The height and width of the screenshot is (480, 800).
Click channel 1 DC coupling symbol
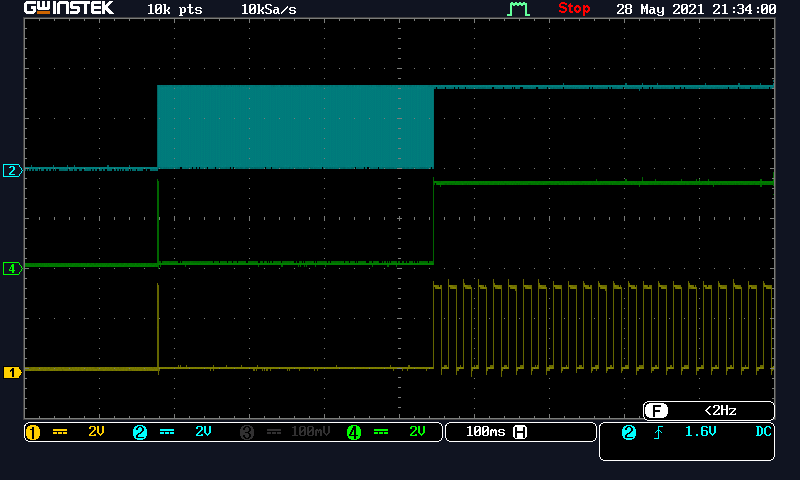pos(60,432)
